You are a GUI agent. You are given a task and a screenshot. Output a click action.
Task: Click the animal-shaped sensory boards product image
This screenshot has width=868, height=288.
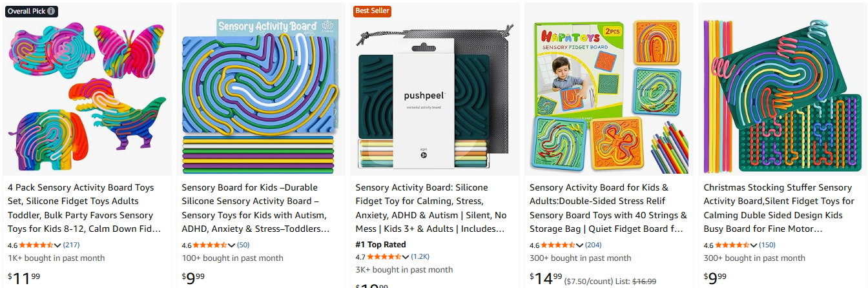87,90
